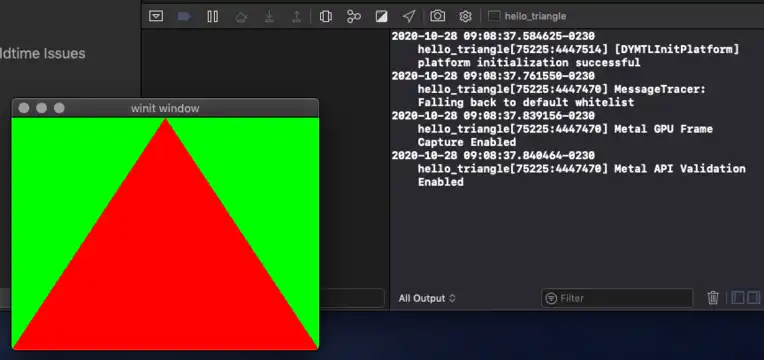Click 'platform initialization successful' log line
Image resolution: width=764 pixels, height=360 pixels.
coord(529,62)
